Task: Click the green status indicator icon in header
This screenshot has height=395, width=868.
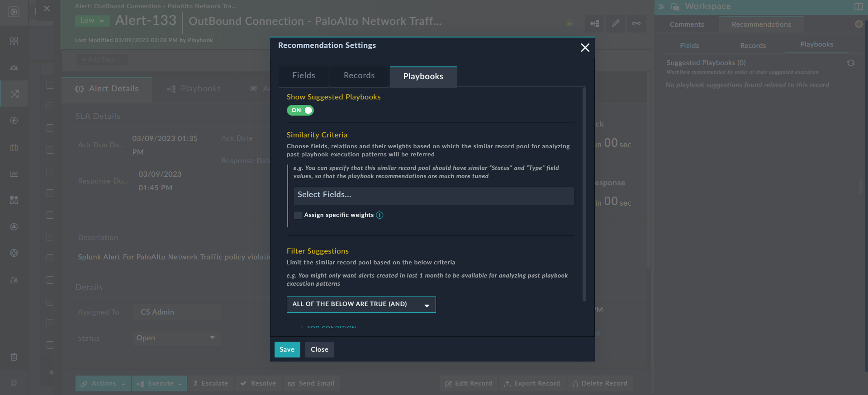Action: (570, 23)
